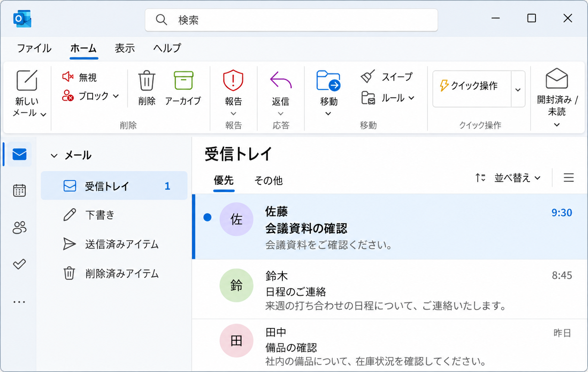Image resolution: width=588 pixels, height=372 pixels.
Task: Click the 移動 folder icon
Action: click(x=328, y=81)
